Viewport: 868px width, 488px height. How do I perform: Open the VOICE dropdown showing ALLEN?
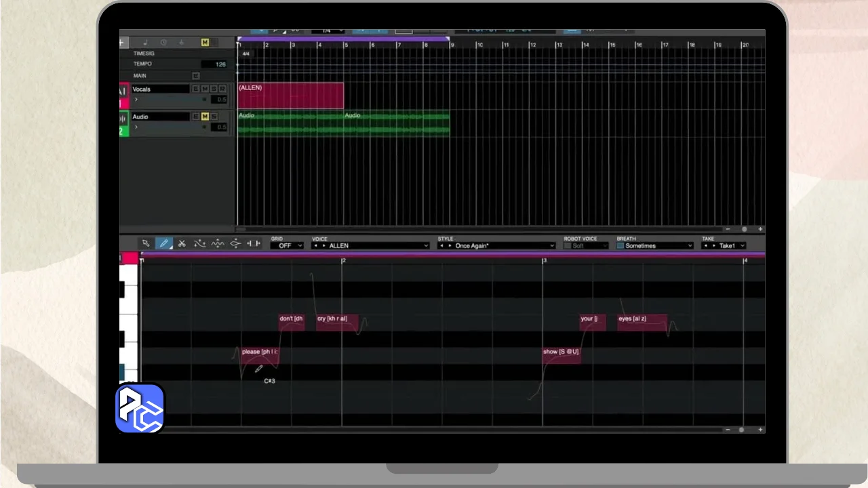370,246
